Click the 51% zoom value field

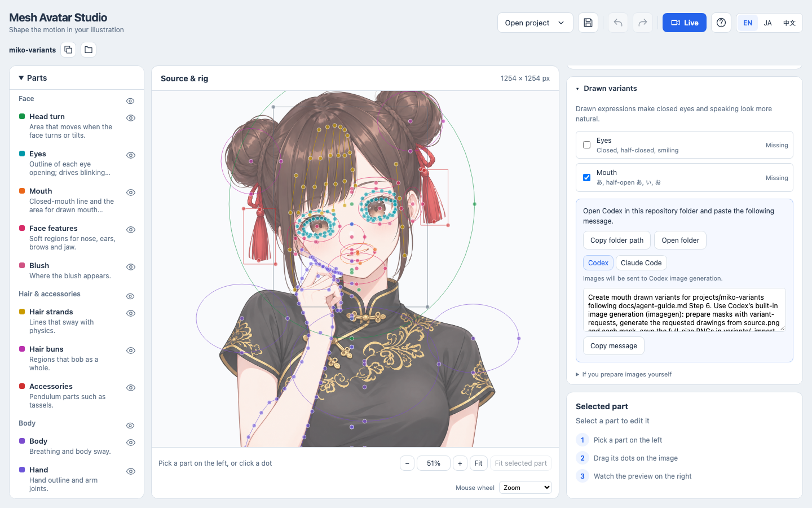pos(434,463)
